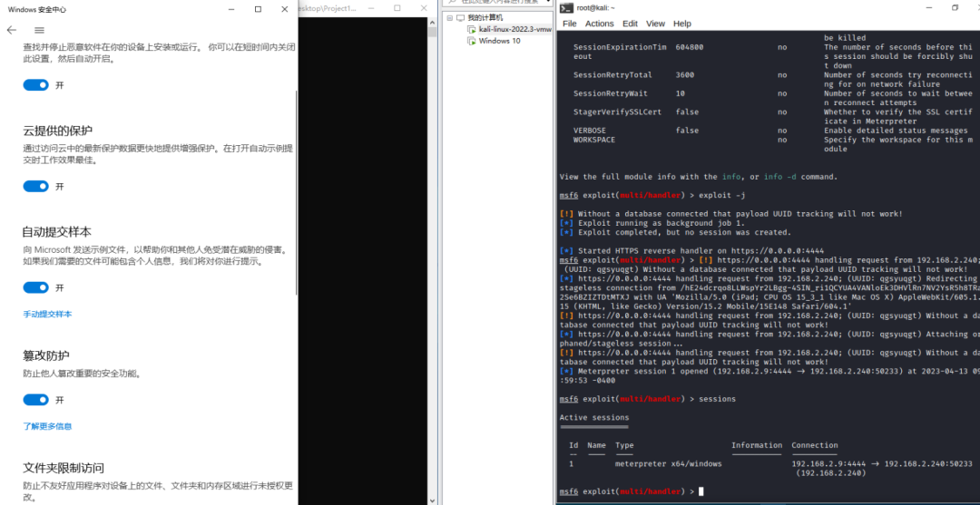This screenshot has height=505, width=980.
Task: Click the 自动提交样本 heading
Action: [57, 232]
